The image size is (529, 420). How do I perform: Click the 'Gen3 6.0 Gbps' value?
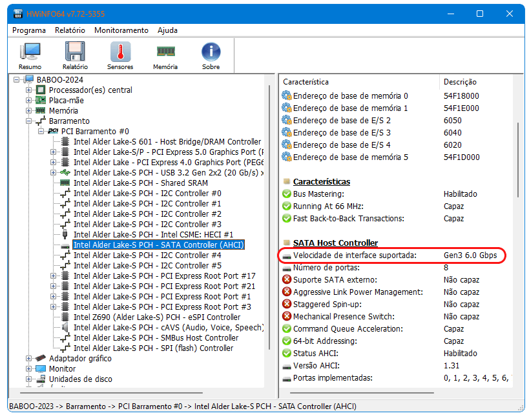point(470,255)
